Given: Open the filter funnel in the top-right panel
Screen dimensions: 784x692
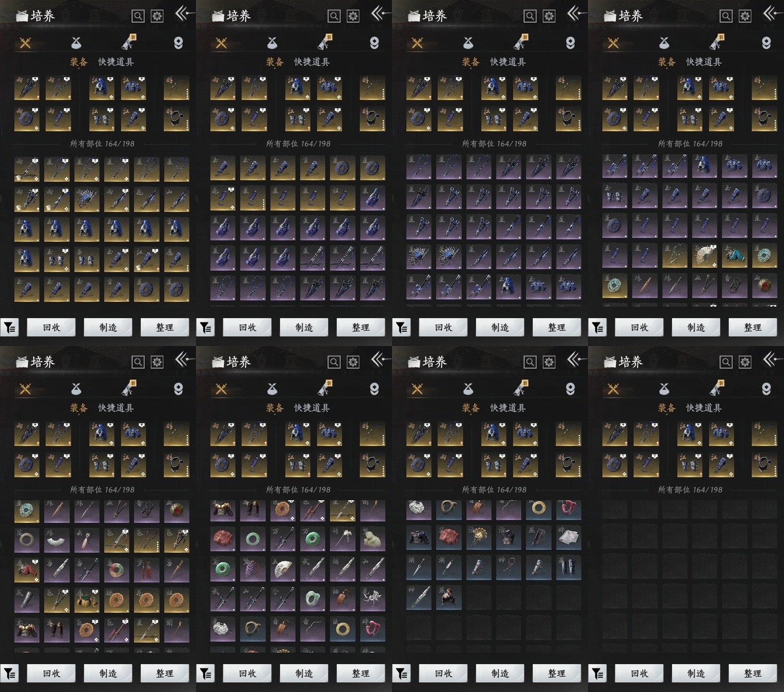Looking at the screenshot, I should 598,328.
